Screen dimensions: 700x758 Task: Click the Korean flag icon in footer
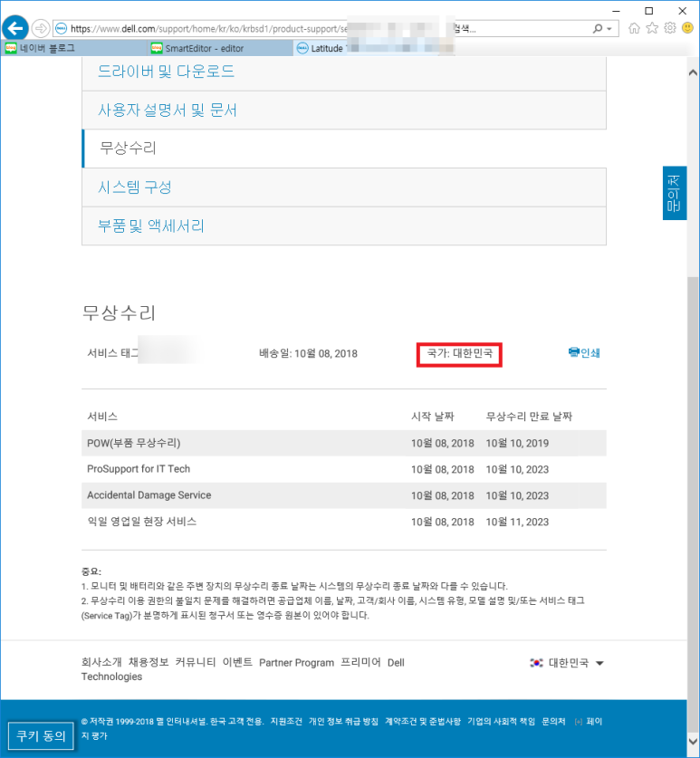[x=537, y=663]
